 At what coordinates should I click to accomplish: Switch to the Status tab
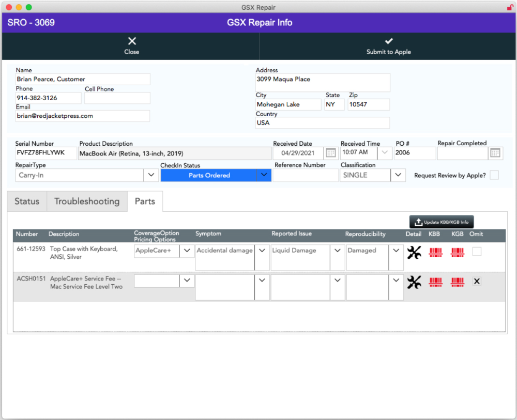pyautogui.click(x=27, y=201)
